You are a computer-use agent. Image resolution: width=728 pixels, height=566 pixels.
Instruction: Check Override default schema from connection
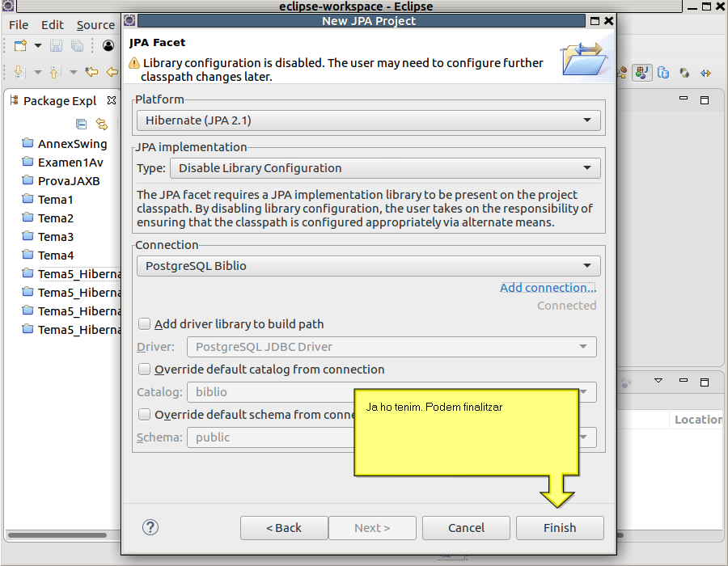(145, 414)
